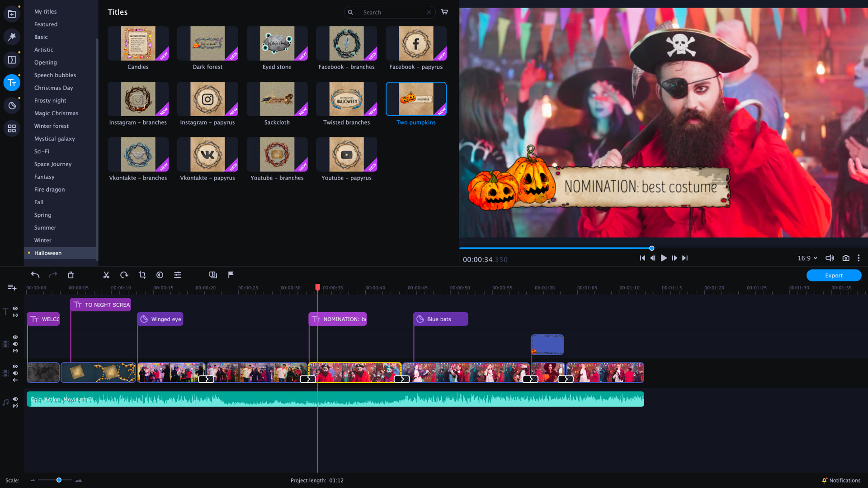Select the Halloween category menu item
This screenshot has height=488, width=868.
pos(47,253)
